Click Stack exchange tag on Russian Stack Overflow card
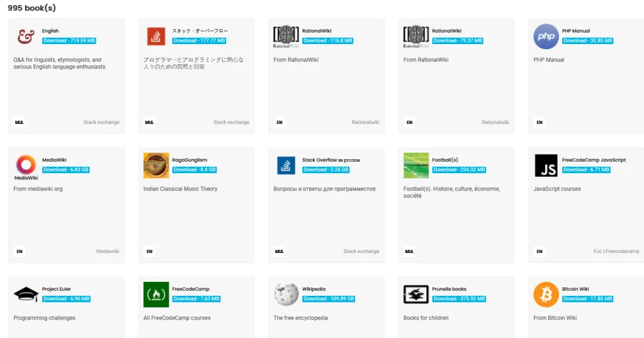Screen dimensions: 644x338 361,251
